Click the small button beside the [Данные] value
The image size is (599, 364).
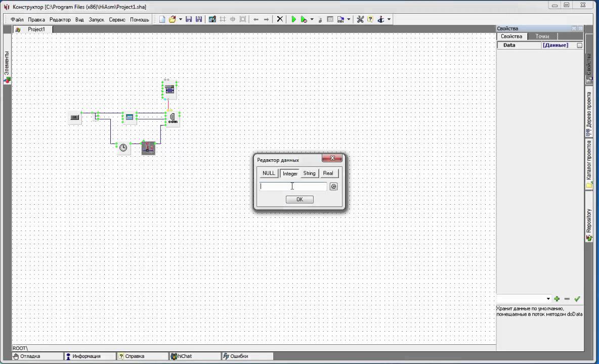point(579,45)
